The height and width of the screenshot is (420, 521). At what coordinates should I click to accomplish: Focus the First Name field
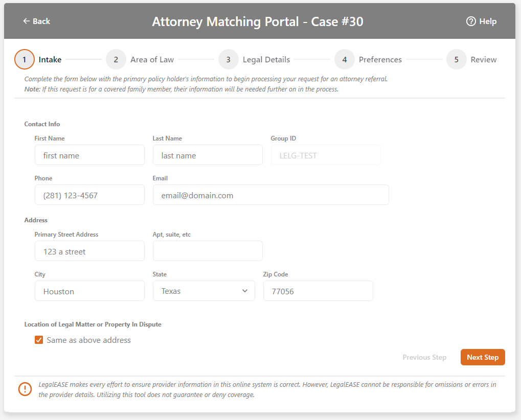click(89, 155)
